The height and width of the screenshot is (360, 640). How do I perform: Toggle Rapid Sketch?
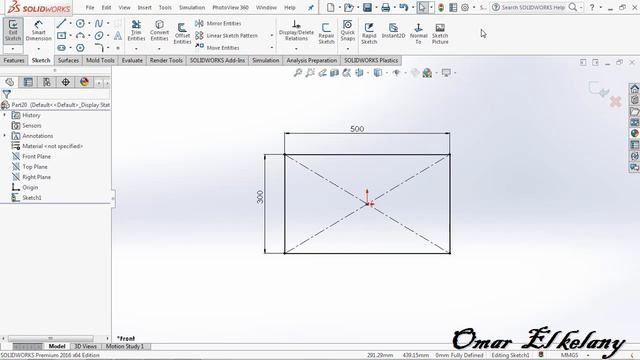369,33
